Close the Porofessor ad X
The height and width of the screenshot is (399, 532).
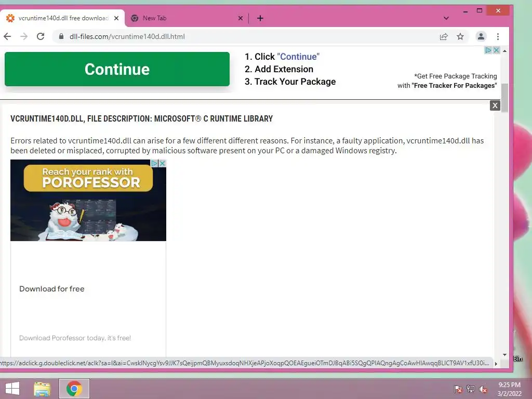[x=163, y=163]
